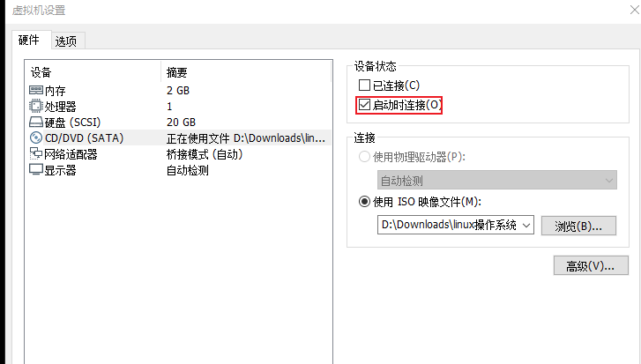Click the display monitor icon
The height and width of the screenshot is (364, 641).
(x=36, y=169)
